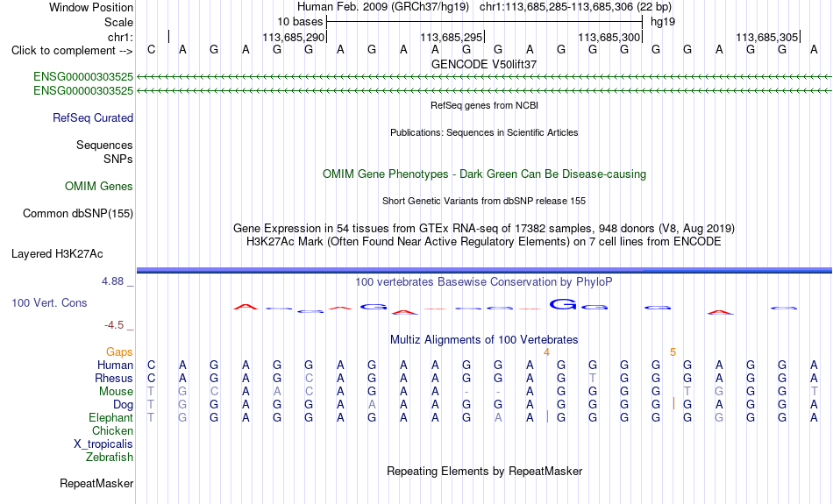Click the -4.5 PhyloP minimum value
The width and height of the screenshot is (833, 504).
[114, 325]
